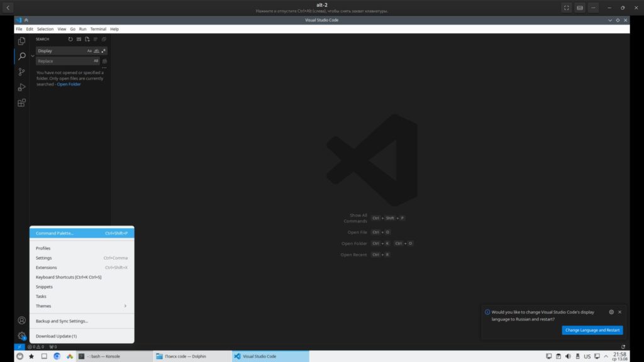Click into the Replace input field
The height and width of the screenshot is (362, 644).
point(63,61)
